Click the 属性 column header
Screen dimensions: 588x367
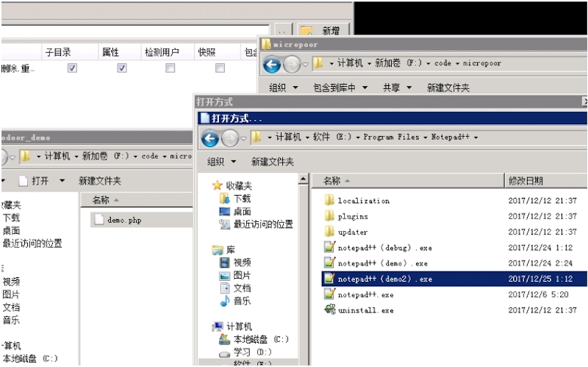(x=120, y=51)
